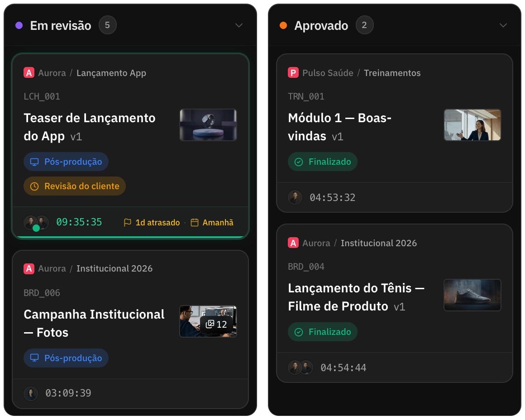The height and width of the screenshot is (420, 525).
Task: Open Institucional 2026 link on BRD_004 card
Action: tap(379, 243)
